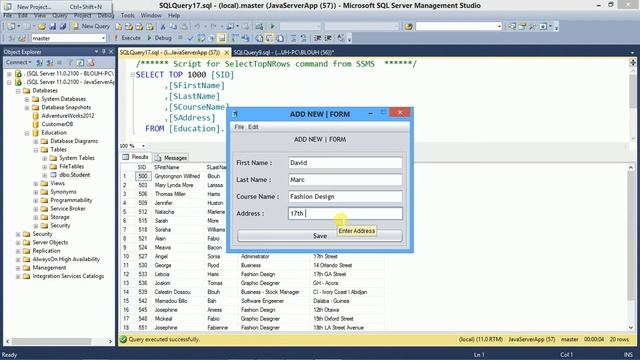The width and height of the screenshot is (640, 360).
Task: Specify values for template parameters icon
Action: [341, 38]
